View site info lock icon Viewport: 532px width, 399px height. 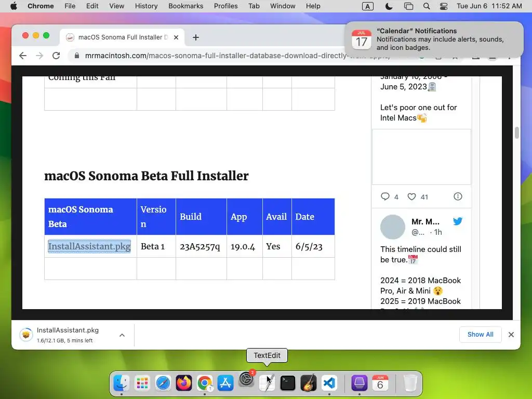click(x=77, y=56)
